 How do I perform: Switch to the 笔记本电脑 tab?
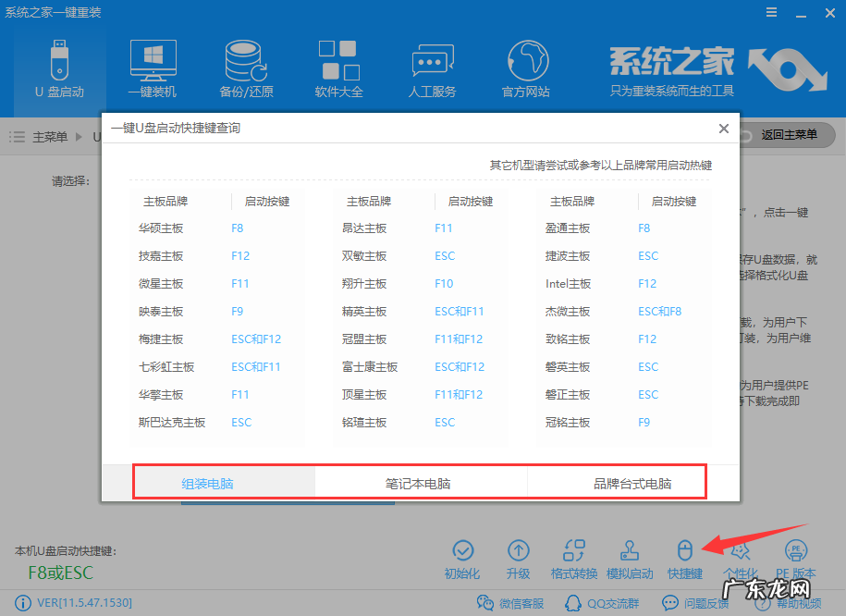tap(420, 481)
